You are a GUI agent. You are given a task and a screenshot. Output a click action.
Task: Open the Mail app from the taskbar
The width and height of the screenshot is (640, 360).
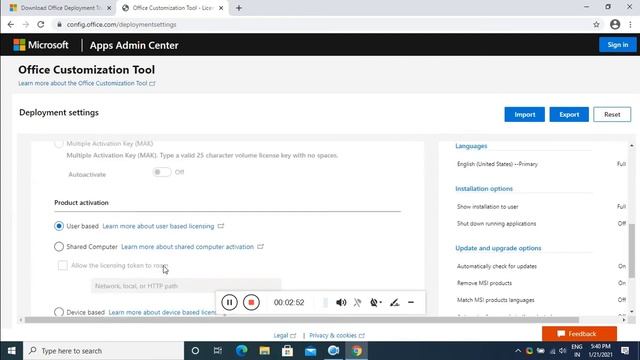pyautogui.click(x=310, y=351)
